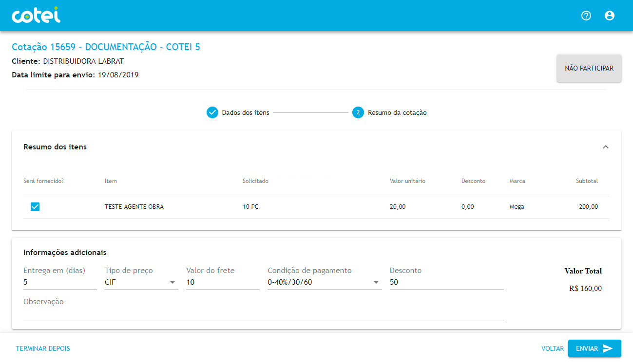Click the Subtotal column header

587,181
